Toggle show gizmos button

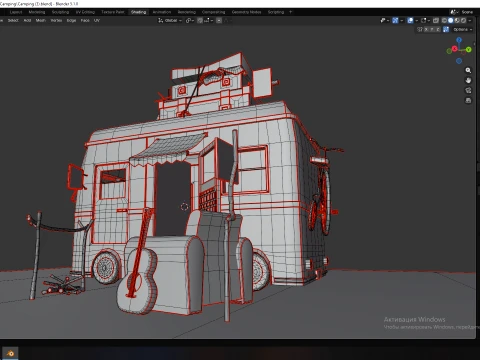coord(395,20)
